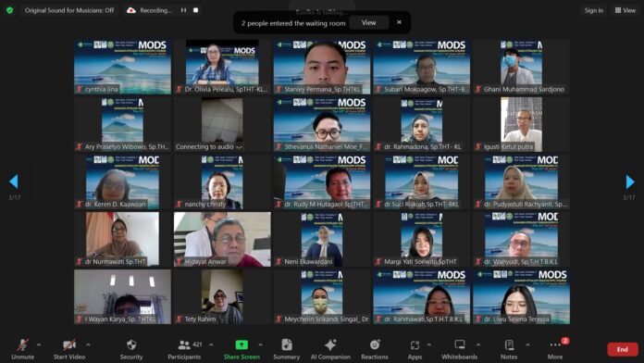Open the Apps icon
Image resolution: width=644 pixels, height=363 pixels.
[x=415, y=344]
